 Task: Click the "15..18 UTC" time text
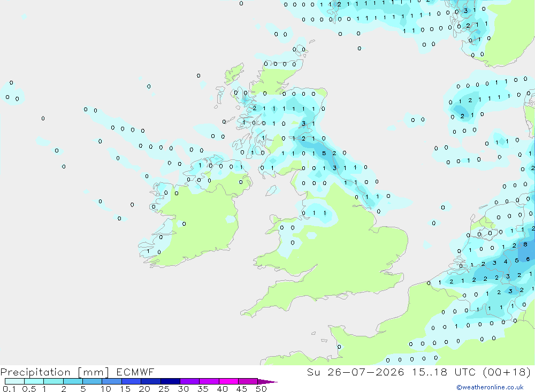point(444,372)
